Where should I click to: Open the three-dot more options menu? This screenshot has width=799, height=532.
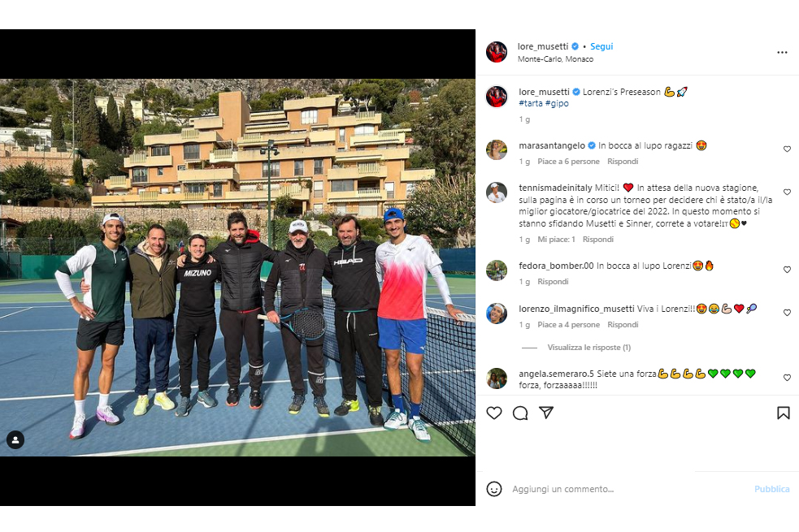(x=782, y=53)
